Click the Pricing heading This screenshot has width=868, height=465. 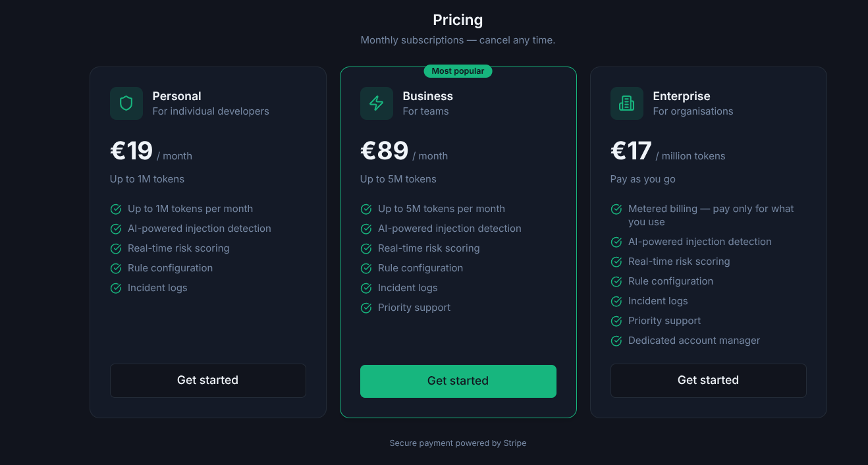click(x=458, y=20)
